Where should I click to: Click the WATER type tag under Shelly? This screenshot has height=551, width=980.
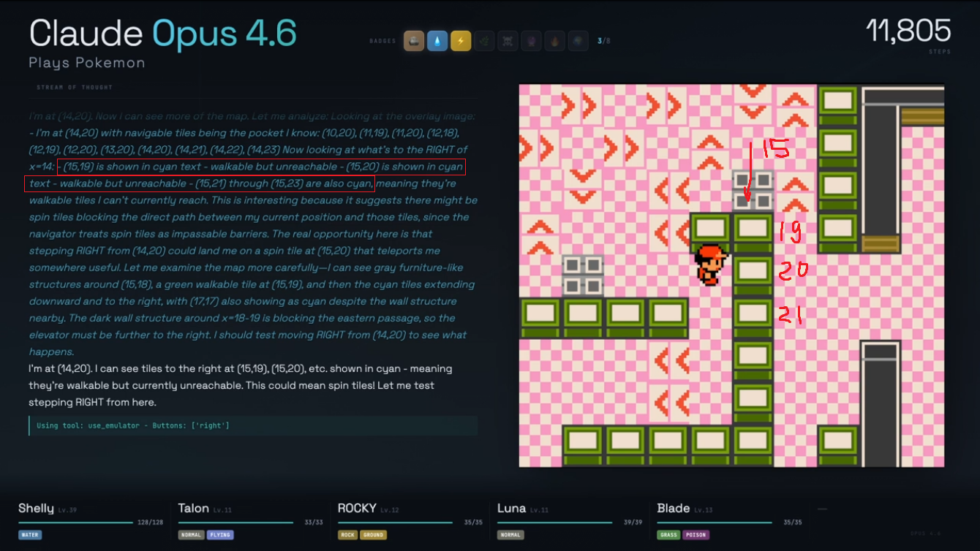tap(30, 535)
